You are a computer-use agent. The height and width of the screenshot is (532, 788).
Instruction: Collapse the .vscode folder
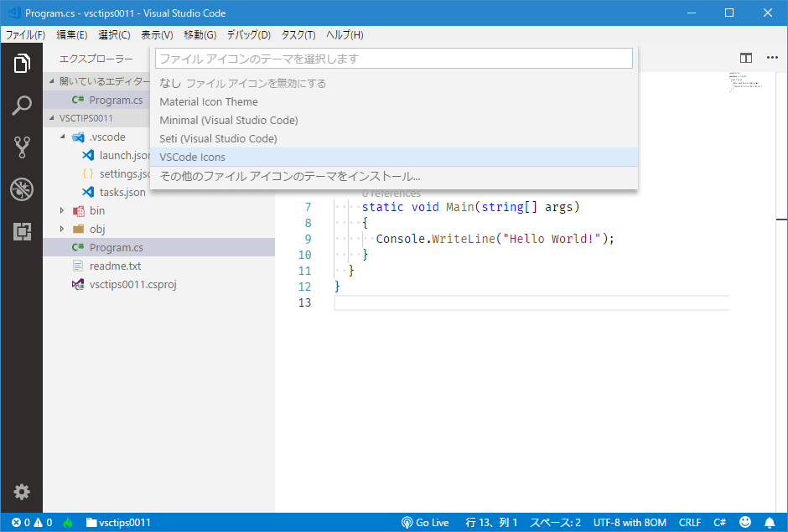tap(64, 137)
